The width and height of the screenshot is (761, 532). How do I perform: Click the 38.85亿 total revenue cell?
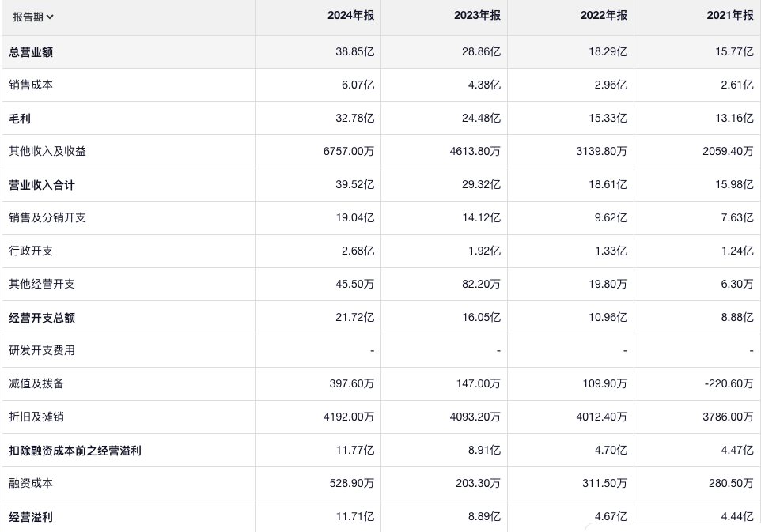(x=354, y=52)
